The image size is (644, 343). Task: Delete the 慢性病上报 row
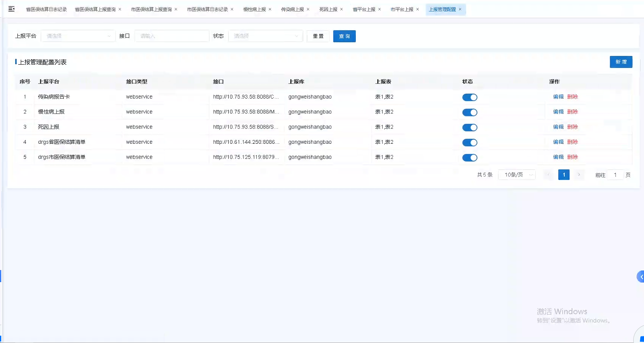572,112
